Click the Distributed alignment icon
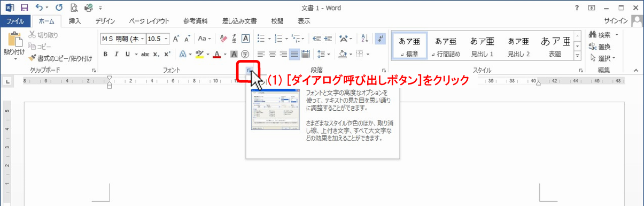The width and height of the screenshot is (644, 206). [306, 54]
